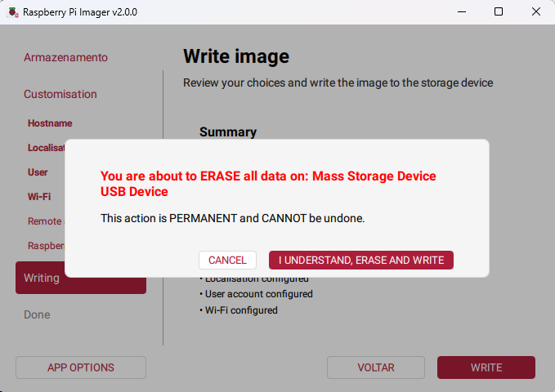Go to the Customisation section
This screenshot has height=392, width=555.
click(60, 94)
